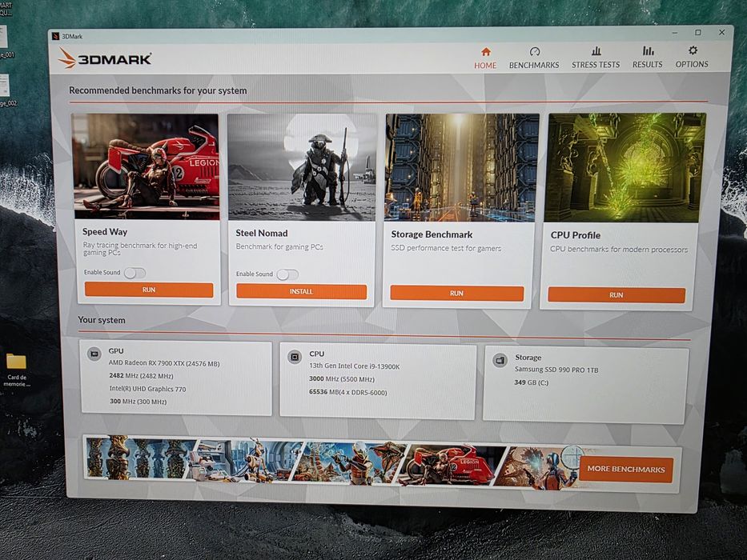This screenshot has width=747, height=560.
Task: Select 13th Gen Intel Core i9-13900K text
Action: tap(355, 366)
